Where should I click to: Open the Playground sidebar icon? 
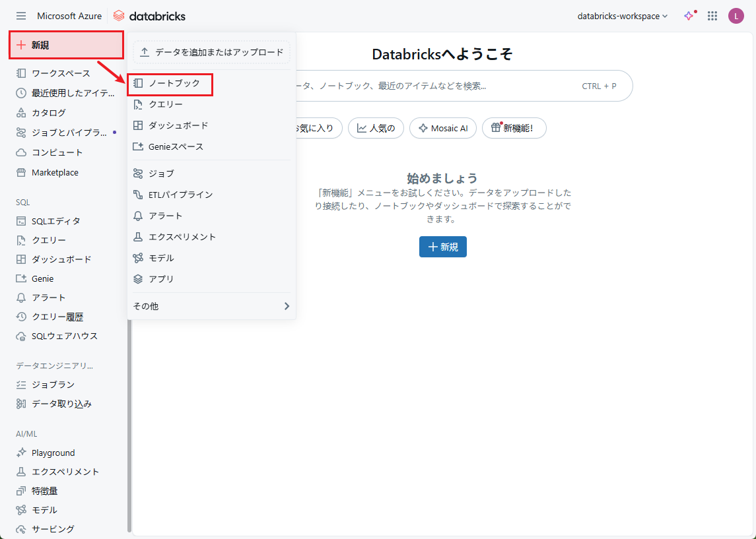tap(21, 453)
